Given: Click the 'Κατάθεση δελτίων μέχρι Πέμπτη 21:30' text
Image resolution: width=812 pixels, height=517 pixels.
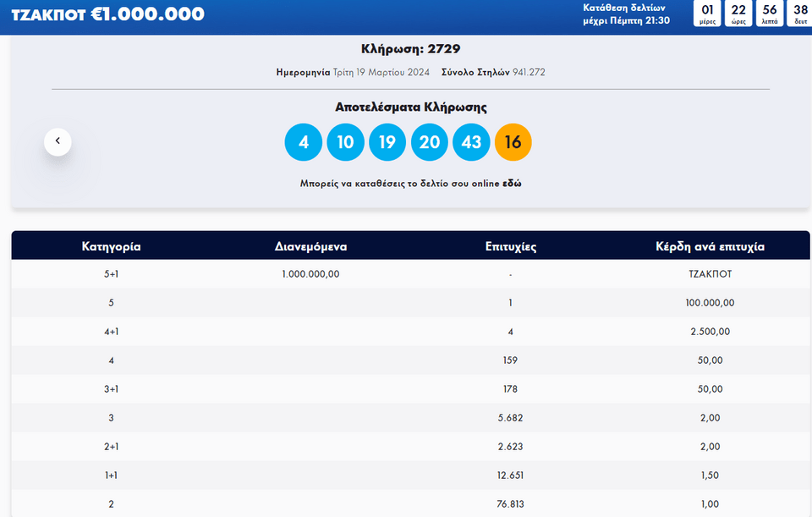Looking at the screenshot, I should (x=626, y=14).
